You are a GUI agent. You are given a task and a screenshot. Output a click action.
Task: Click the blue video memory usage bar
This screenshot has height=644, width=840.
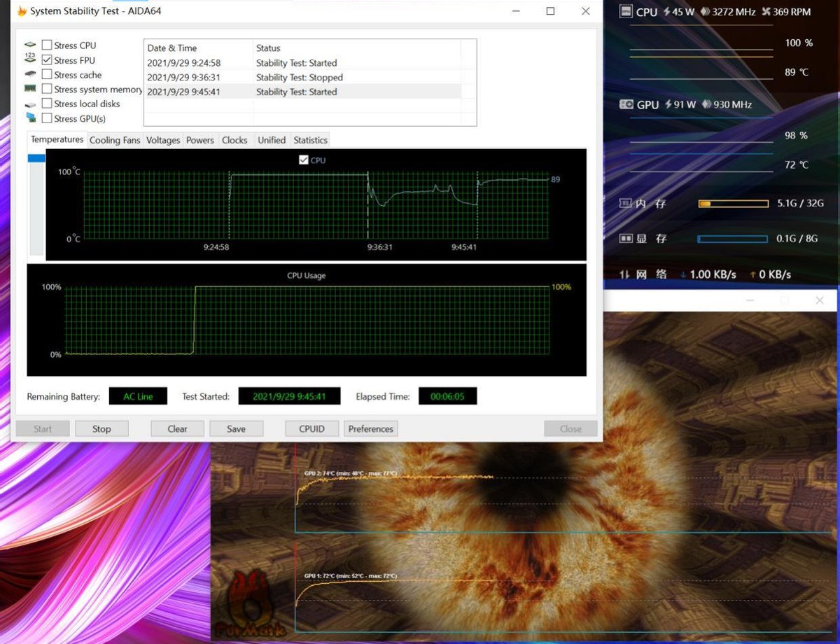click(x=733, y=239)
